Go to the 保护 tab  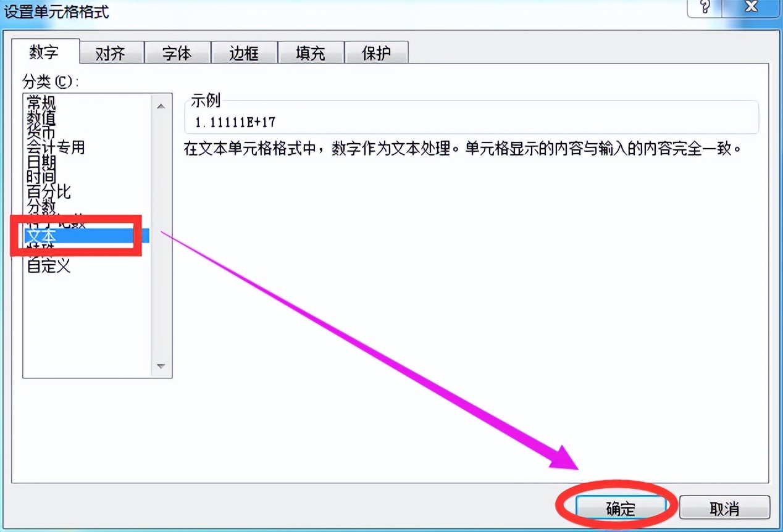point(377,53)
